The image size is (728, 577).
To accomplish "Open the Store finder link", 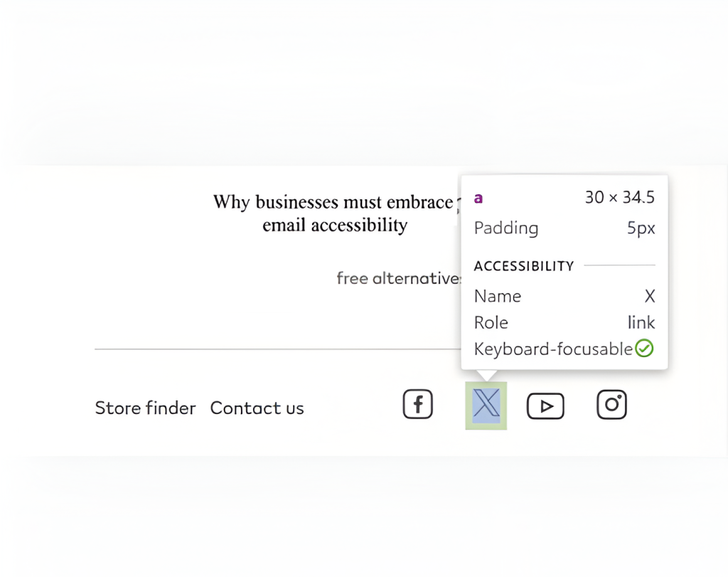I will tap(145, 408).
